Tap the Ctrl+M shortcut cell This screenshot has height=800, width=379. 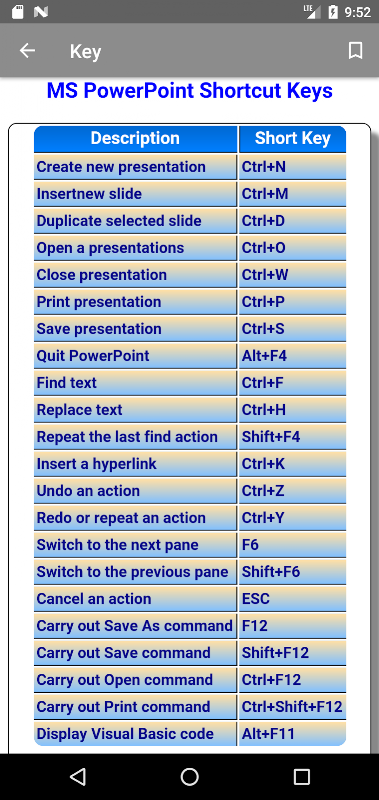click(292, 194)
